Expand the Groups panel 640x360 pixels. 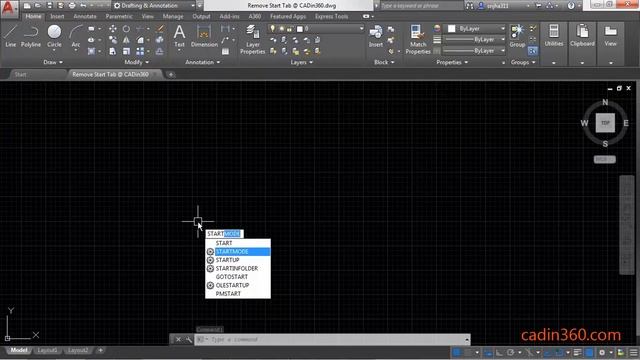(x=523, y=62)
